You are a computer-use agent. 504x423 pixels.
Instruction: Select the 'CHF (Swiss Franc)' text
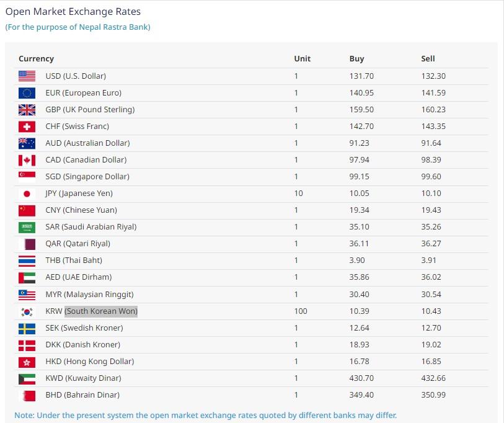pos(77,127)
